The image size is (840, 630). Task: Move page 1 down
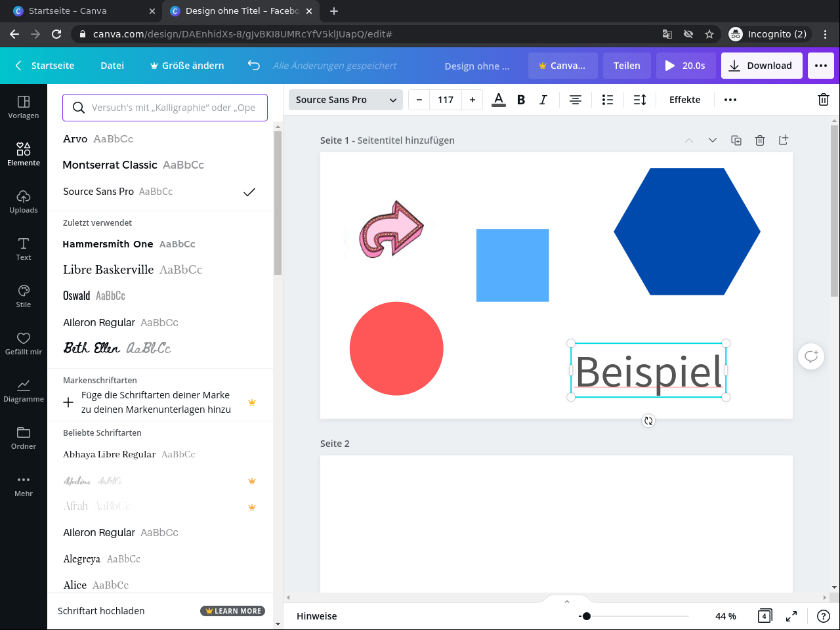[x=713, y=140]
